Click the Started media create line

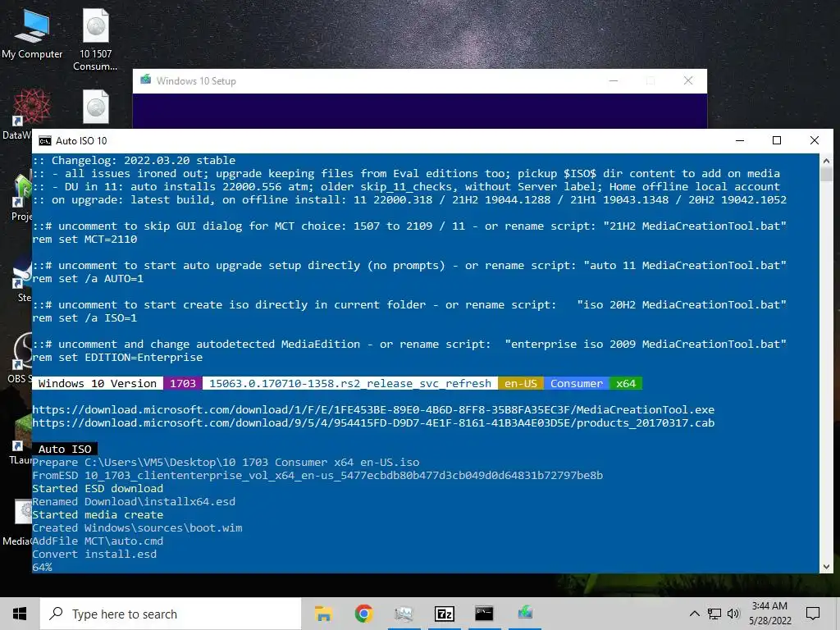tap(98, 515)
